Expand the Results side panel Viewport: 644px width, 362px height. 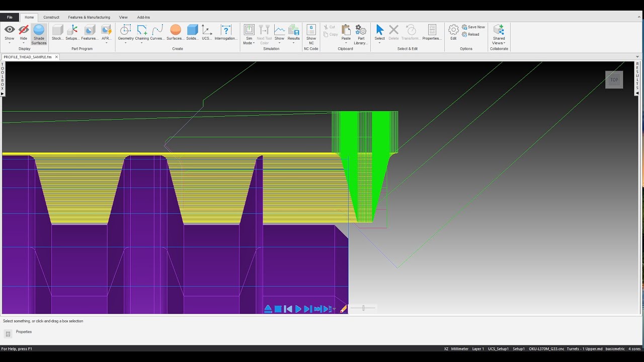point(637,78)
